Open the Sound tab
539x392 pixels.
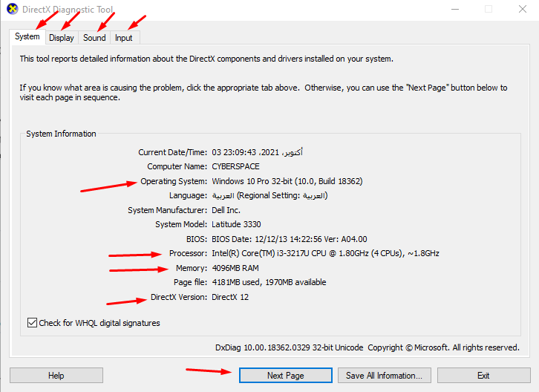pyautogui.click(x=94, y=38)
